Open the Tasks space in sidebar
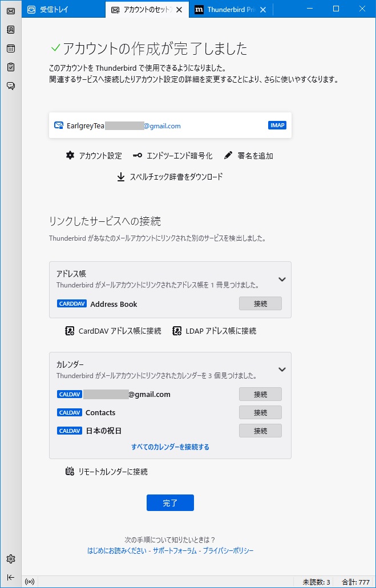376x588 pixels. pyautogui.click(x=11, y=67)
